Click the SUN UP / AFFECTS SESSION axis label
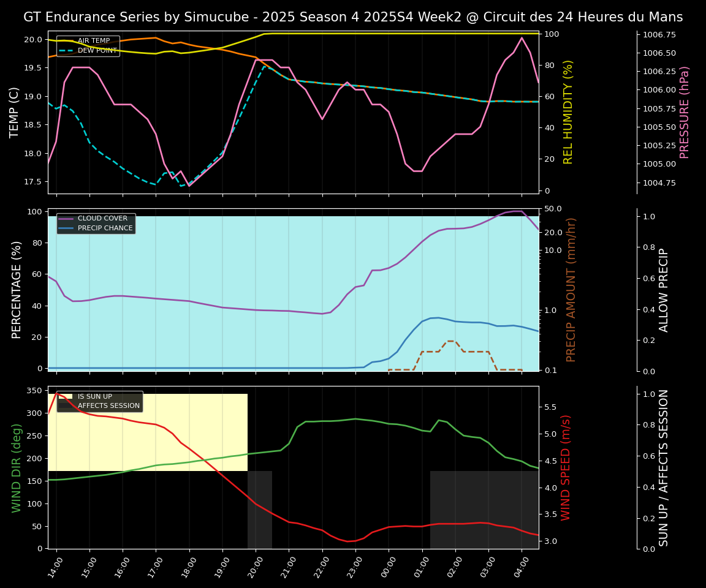 point(664,467)
